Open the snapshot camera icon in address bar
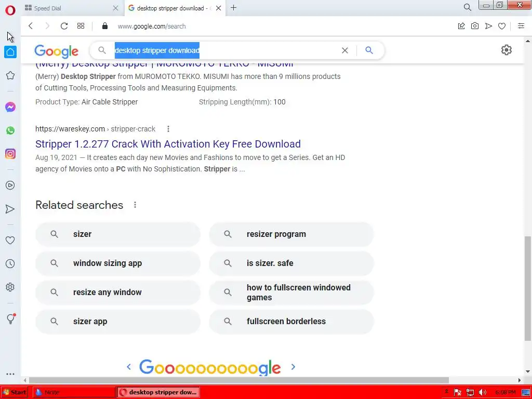The image size is (532, 399). 475,26
